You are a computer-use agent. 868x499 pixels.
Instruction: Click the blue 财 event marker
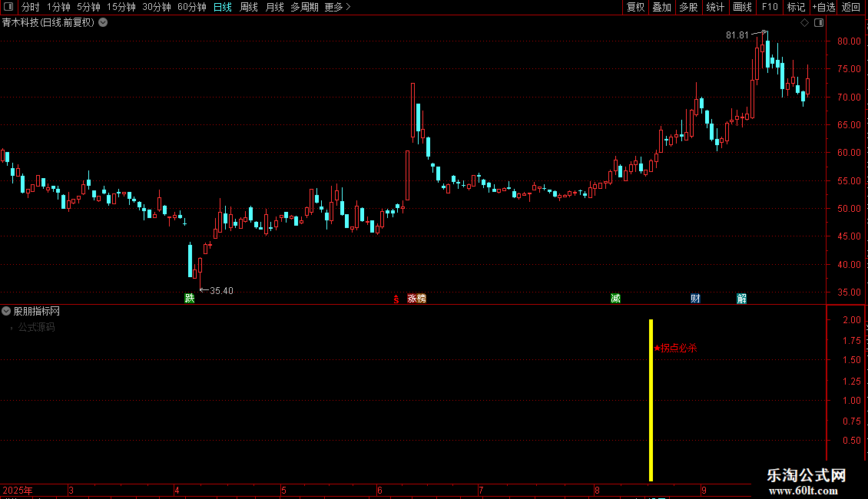pos(695,299)
